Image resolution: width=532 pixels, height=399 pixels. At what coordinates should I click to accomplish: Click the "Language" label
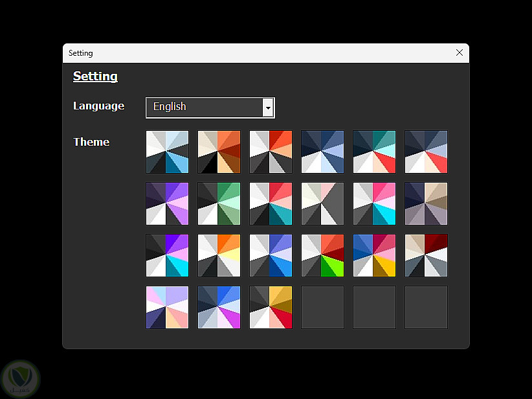coord(99,106)
